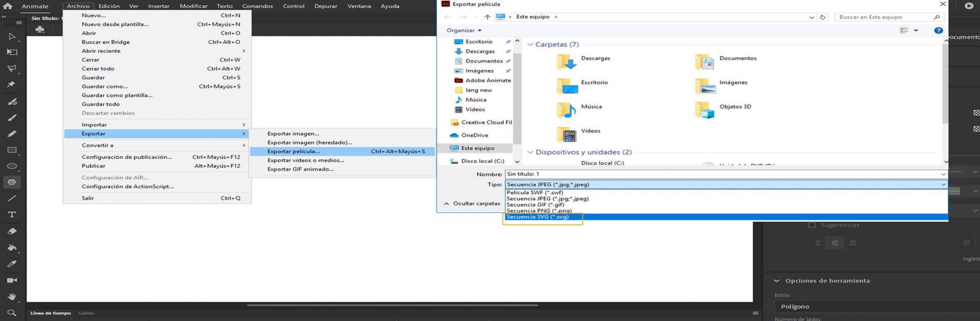This screenshot has height=321, width=980.
Task: Open the Objetos 3D folder
Action: click(724, 109)
